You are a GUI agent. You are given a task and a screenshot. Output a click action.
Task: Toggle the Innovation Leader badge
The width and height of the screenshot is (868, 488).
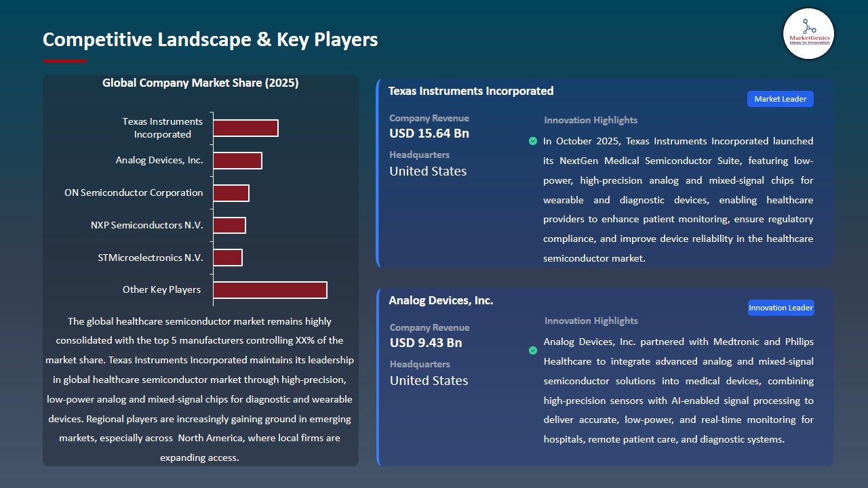781,307
